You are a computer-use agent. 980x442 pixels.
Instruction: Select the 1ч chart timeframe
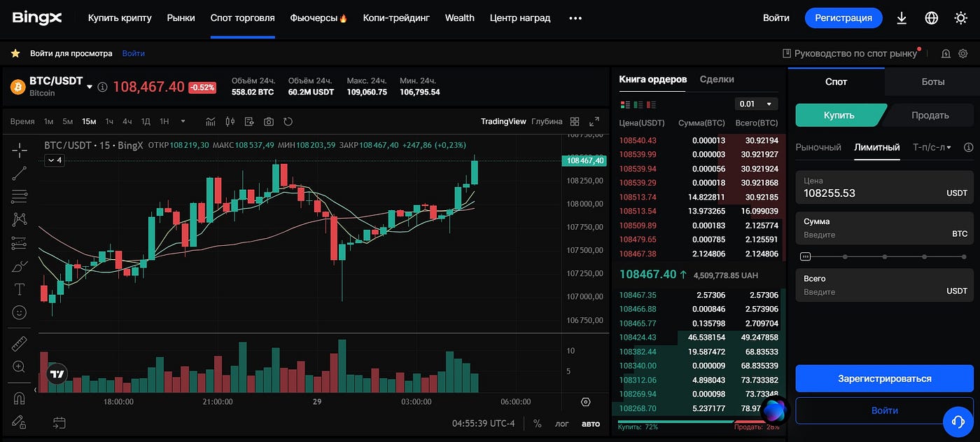click(109, 121)
